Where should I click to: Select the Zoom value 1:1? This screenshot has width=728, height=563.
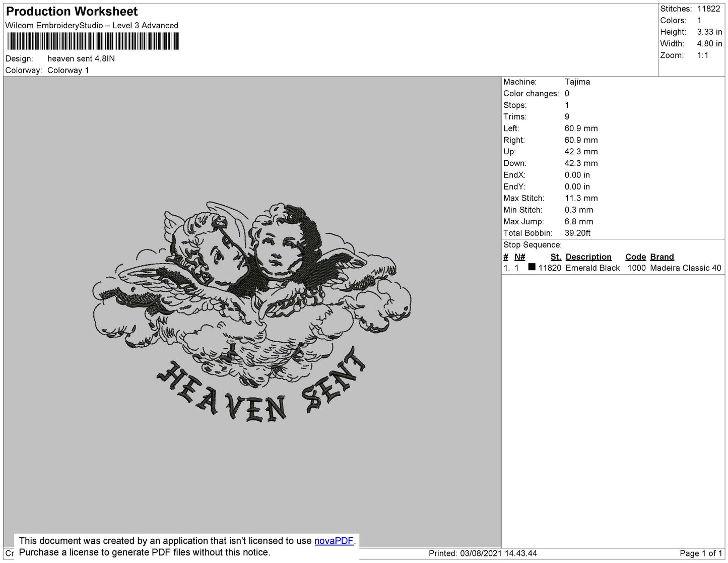click(703, 55)
